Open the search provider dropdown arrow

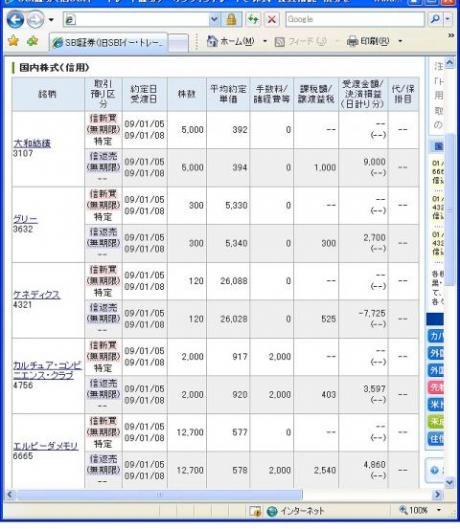point(448,19)
